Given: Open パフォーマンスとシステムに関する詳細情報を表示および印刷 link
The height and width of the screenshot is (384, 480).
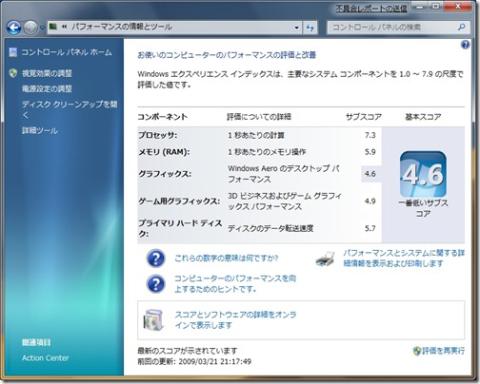Looking at the screenshot, I should coord(404,258).
